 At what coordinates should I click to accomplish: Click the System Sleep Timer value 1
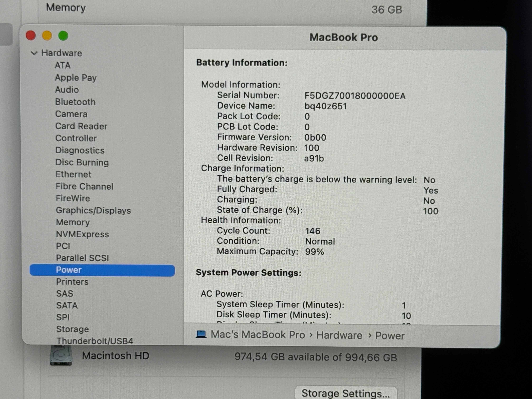pyautogui.click(x=404, y=305)
